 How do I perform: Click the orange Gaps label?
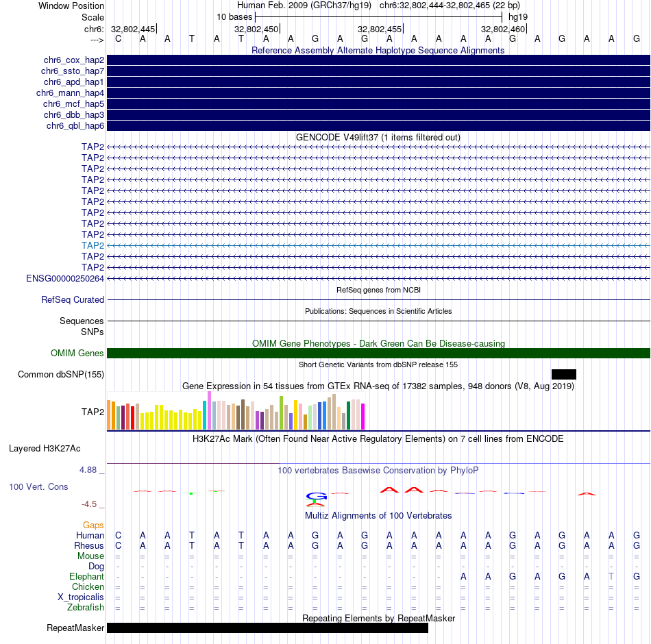click(x=93, y=525)
